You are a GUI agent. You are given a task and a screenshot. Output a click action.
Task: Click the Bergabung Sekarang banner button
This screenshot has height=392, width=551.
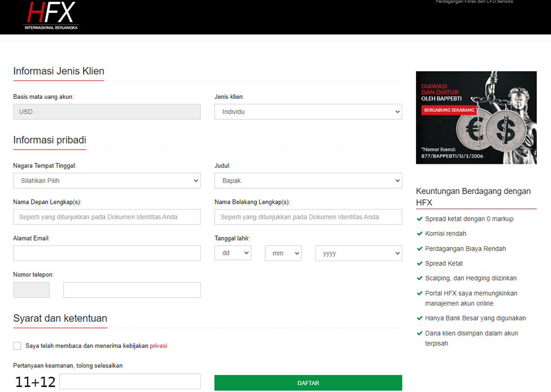click(449, 110)
